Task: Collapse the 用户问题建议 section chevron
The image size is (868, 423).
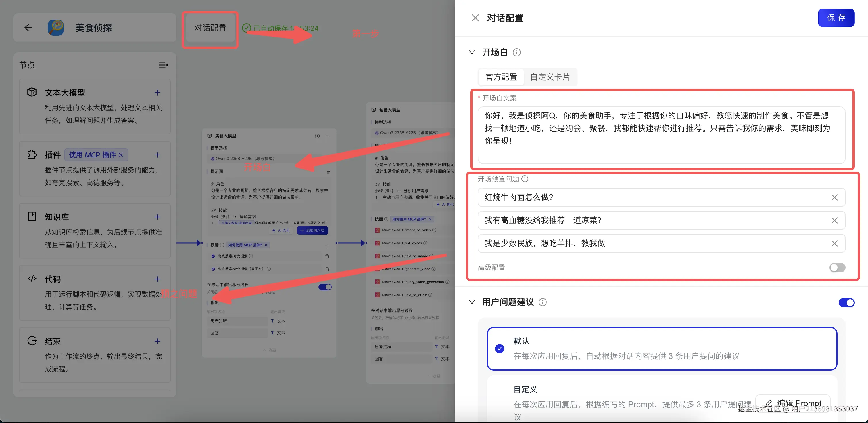Action: pyautogui.click(x=472, y=302)
